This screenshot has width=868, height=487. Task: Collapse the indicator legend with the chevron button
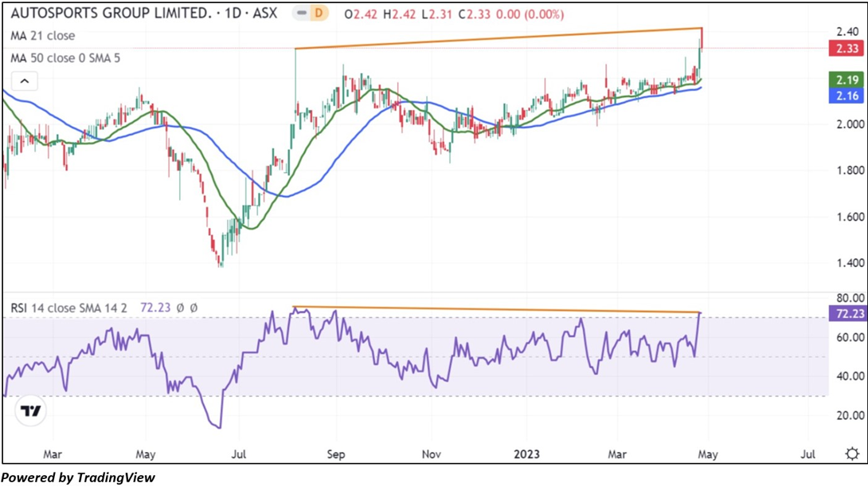pos(25,81)
